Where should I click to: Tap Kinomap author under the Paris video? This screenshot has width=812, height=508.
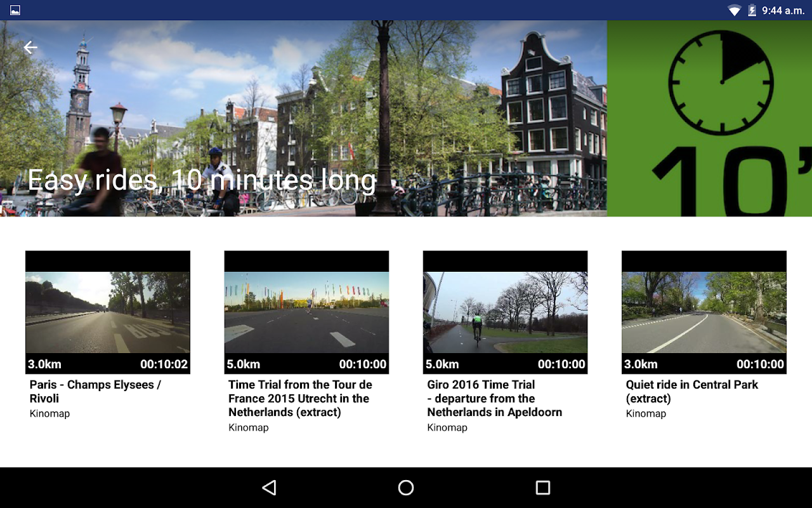49,414
